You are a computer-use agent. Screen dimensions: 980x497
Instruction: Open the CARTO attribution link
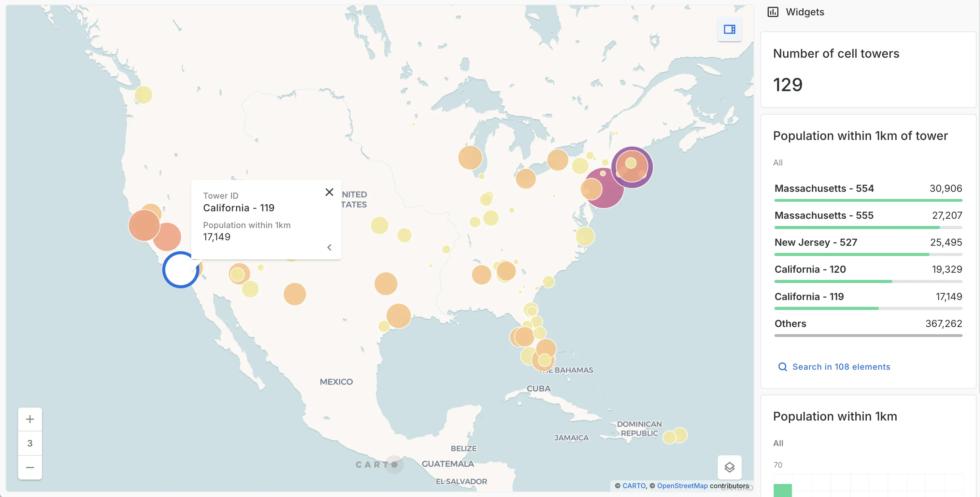point(634,486)
